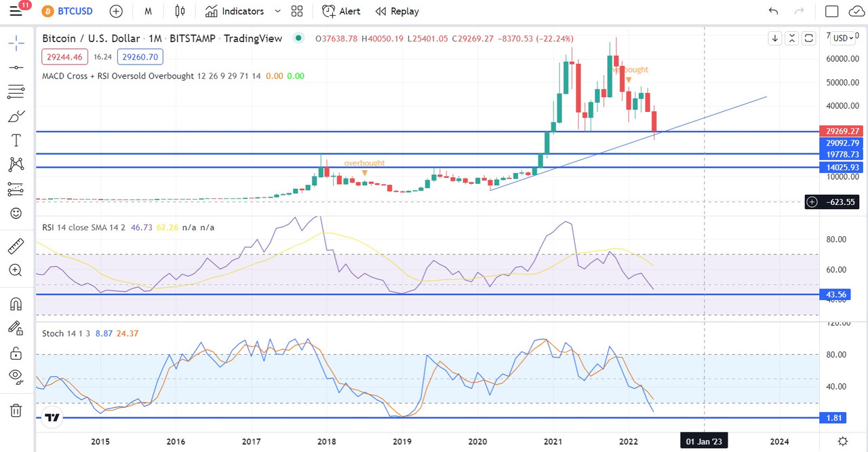This screenshot has height=452, width=868.
Task: Open candlestick chart style selector
Action: pos(180,11)
